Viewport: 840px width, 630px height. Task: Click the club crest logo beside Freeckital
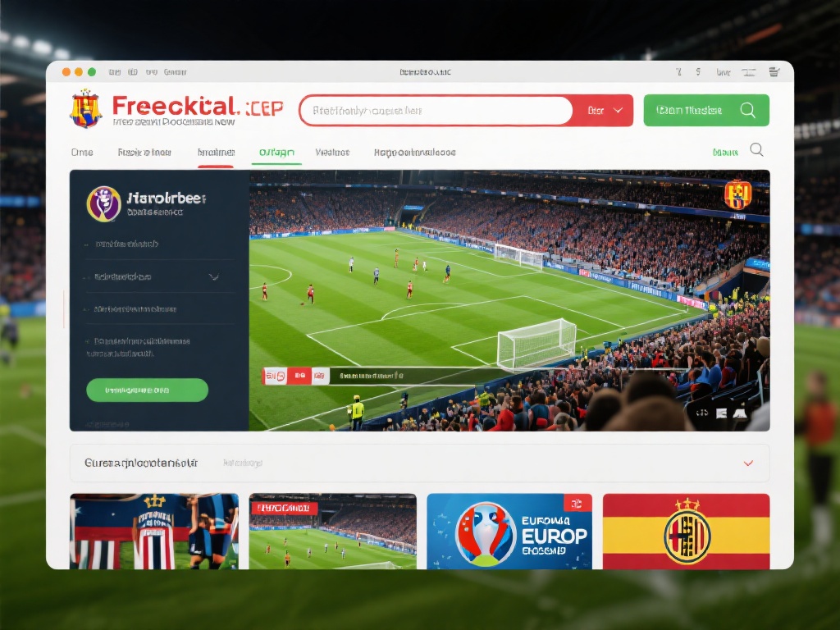85,109
